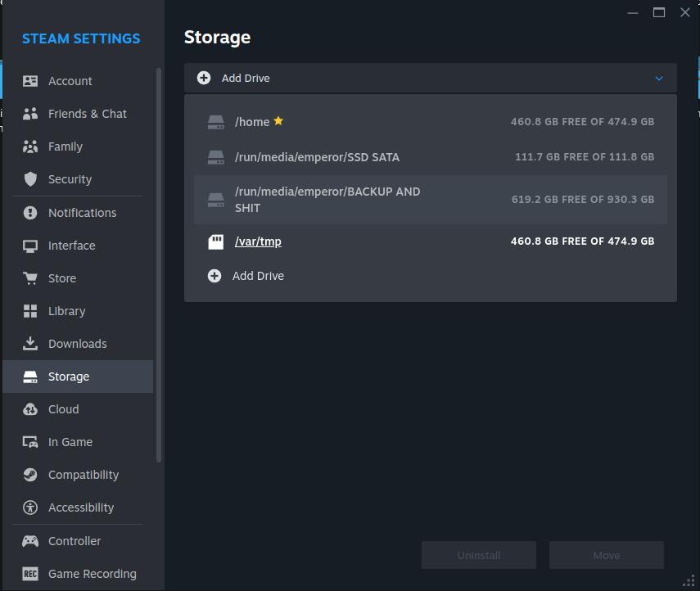Expand the drive selector chevron at top right
700x591 pixels.
pyautogui.click(x=659, y=79)
